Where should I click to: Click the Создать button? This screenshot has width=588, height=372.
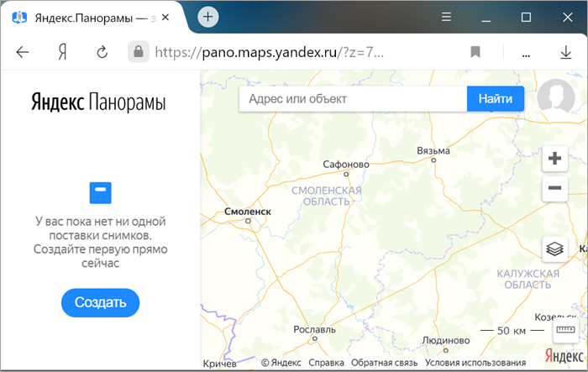pyautogui.click(x=100, y=302)
